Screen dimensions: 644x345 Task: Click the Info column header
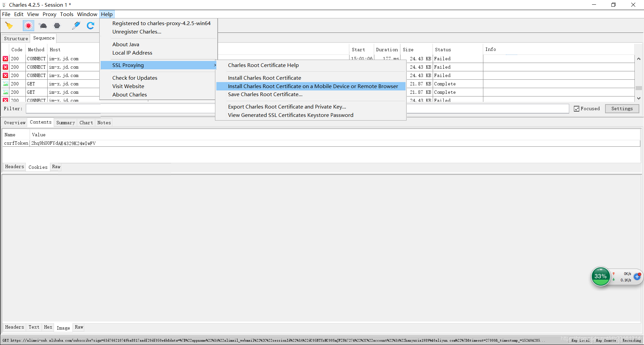point(559,49)
